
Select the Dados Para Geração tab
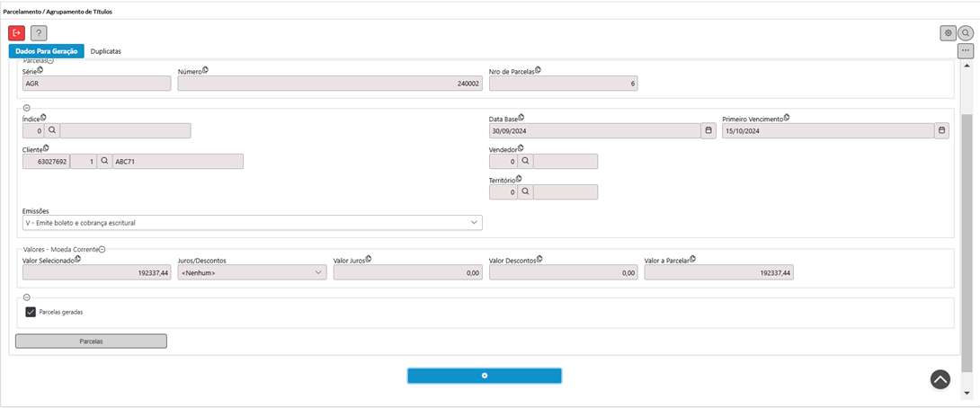pyautogui.click(x=46, y=51)
